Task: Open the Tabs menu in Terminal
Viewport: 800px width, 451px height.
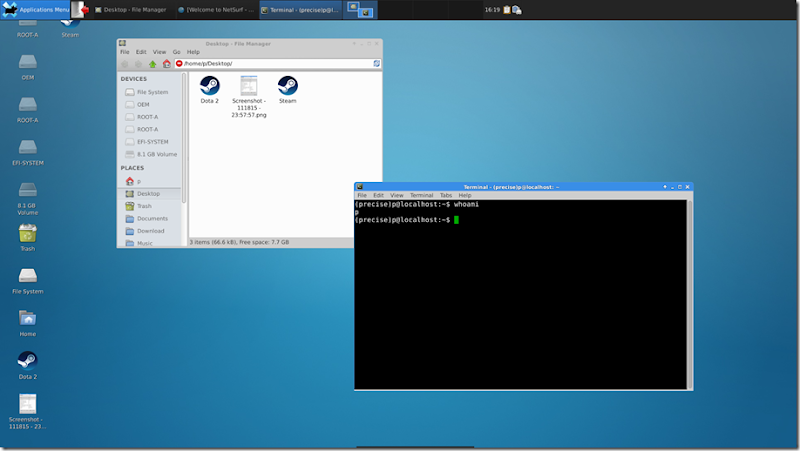Action: click(x=446, y=195)
